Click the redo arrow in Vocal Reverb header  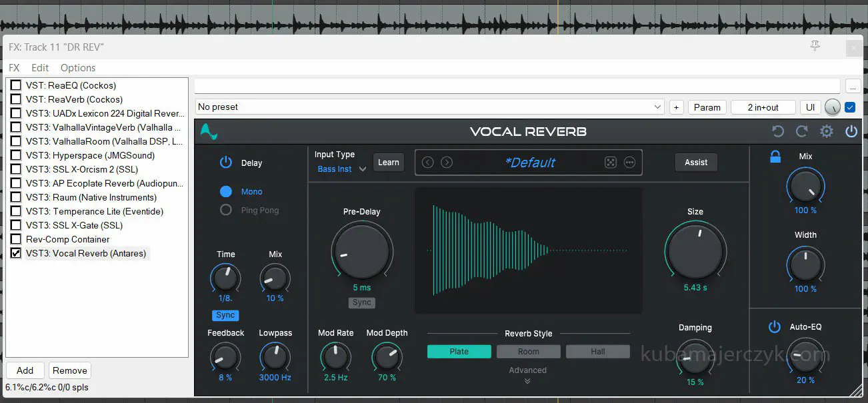802,131
